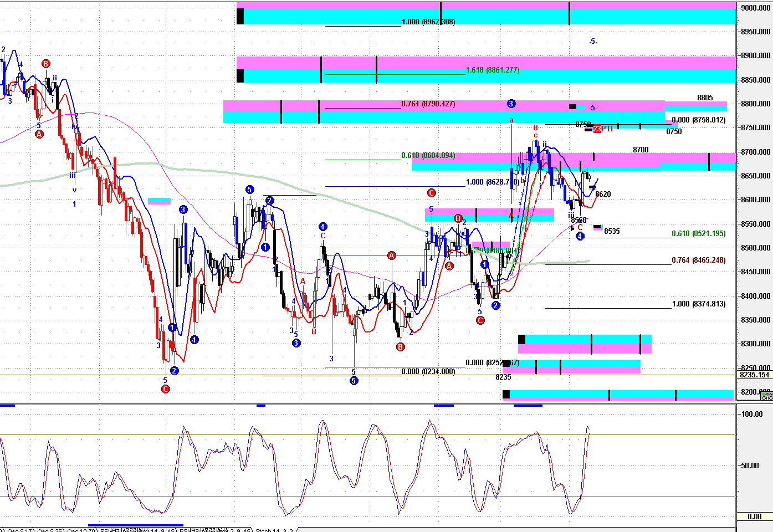
Task: Click the 0.00 stochastic axis value
Action: click(755, 517)
